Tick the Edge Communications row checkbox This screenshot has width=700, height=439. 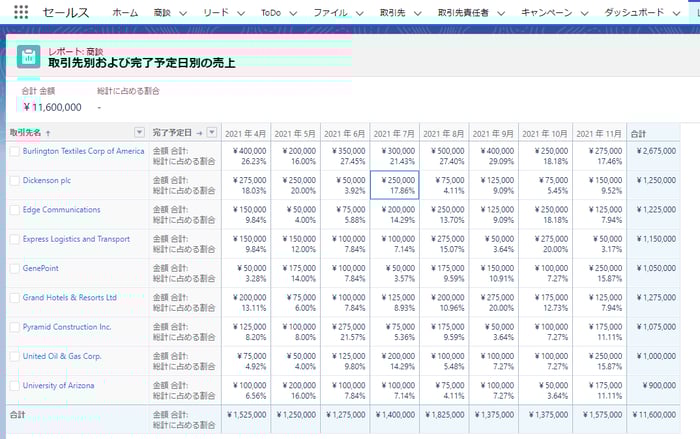point(15,210)
